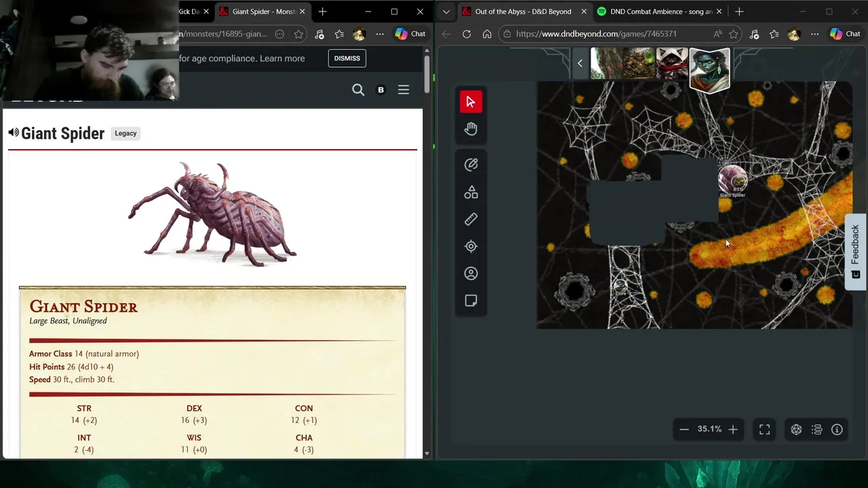This screenshot has height=488, width=868.
Task: Select the green-orb goblin character portrait
Action: pos(639,64)
